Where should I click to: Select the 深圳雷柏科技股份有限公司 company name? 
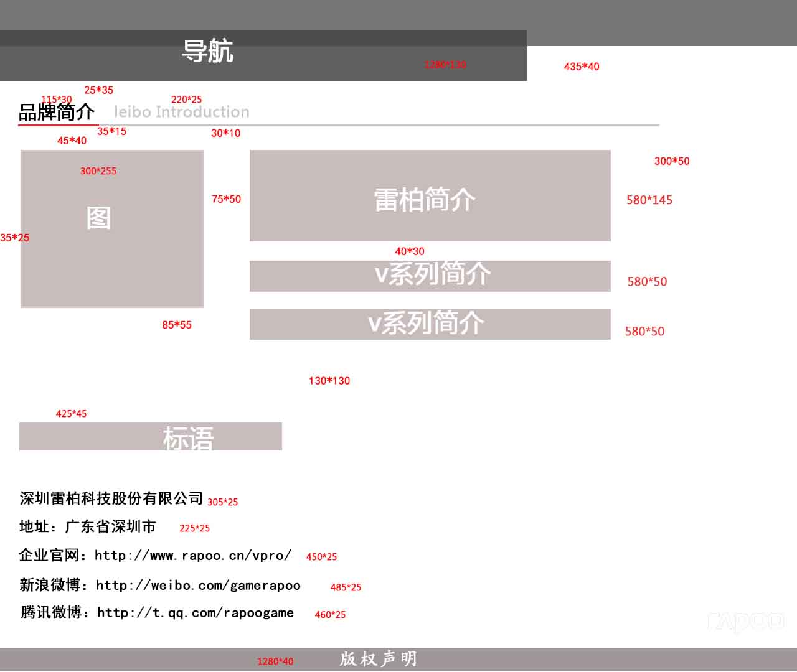[x=111, y=498]
